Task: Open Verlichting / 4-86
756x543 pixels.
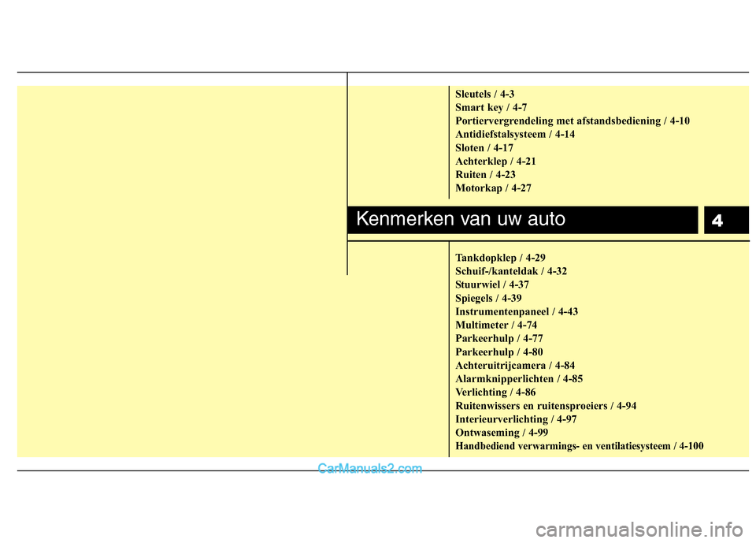Action: click(495, 392)
